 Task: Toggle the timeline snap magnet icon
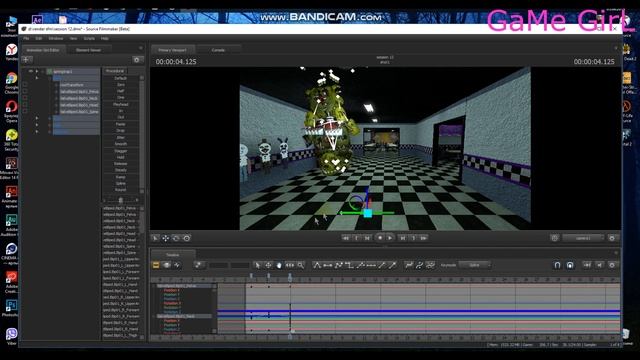coord(557,265)
